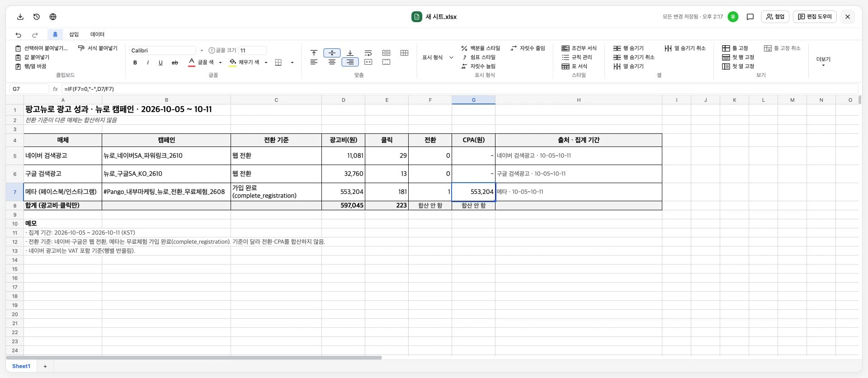Click the merge cells grid icon
The height and width of the screenshot is (378, 868).
click(404, 52)
